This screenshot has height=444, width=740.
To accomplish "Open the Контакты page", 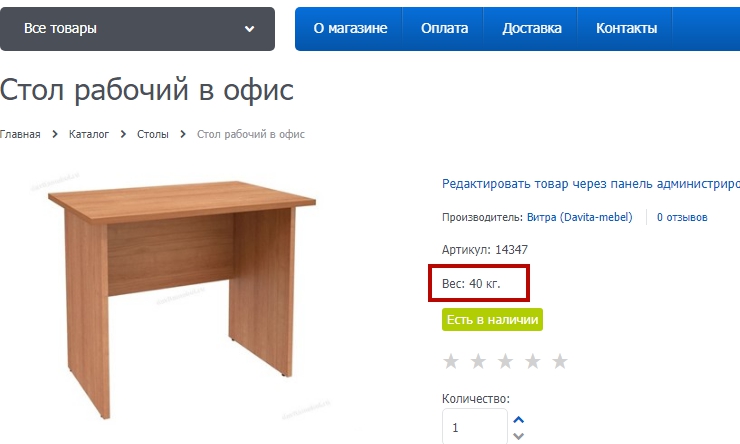I will pos(626,28).
